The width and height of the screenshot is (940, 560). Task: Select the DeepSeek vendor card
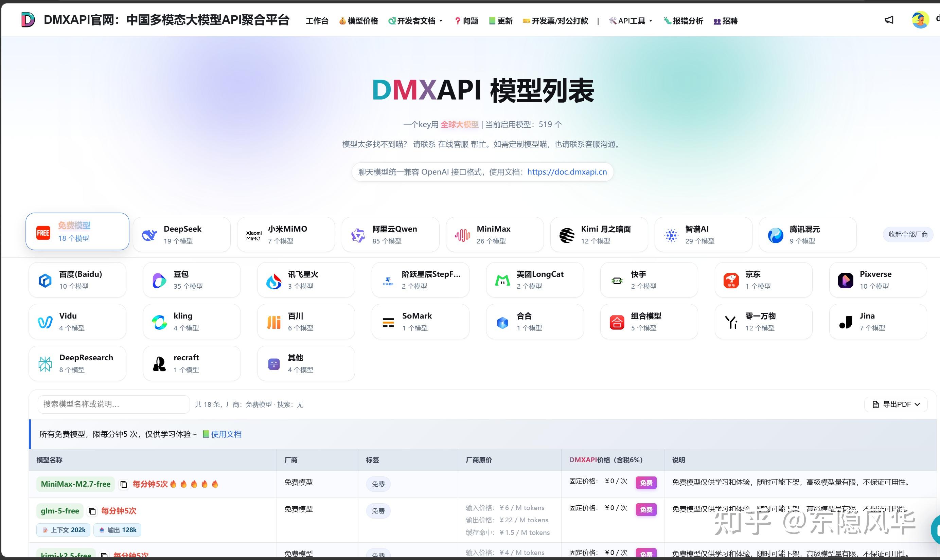click(182, 234)
